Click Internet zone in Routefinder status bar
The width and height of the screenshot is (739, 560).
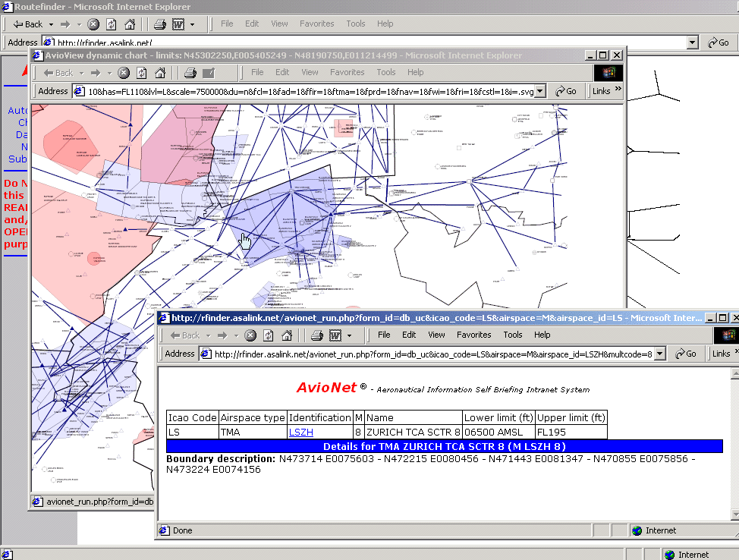click(687, 555)
